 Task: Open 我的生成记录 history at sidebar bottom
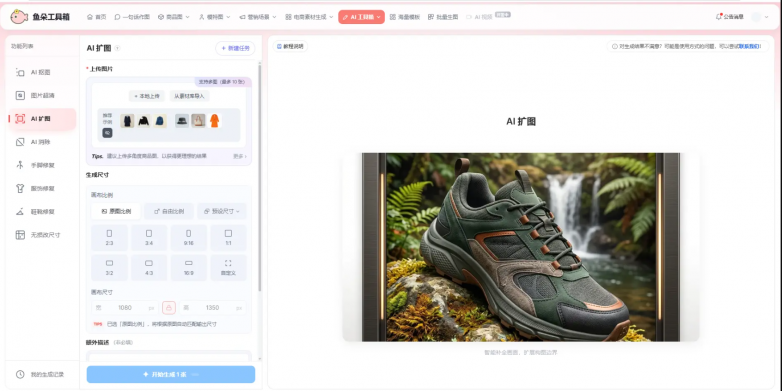tap(40, 375)
